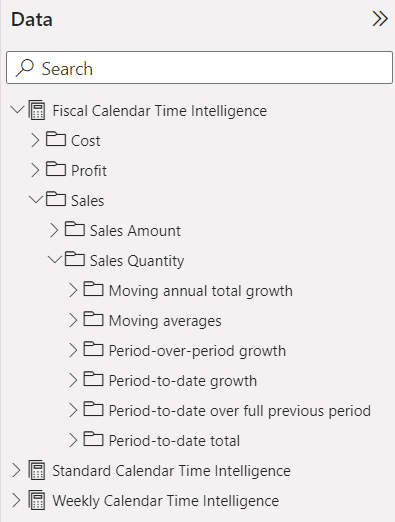395x522 pixels.
Task: Collapse the Data pane with double-arrow icon
Action: click(380, 19)
